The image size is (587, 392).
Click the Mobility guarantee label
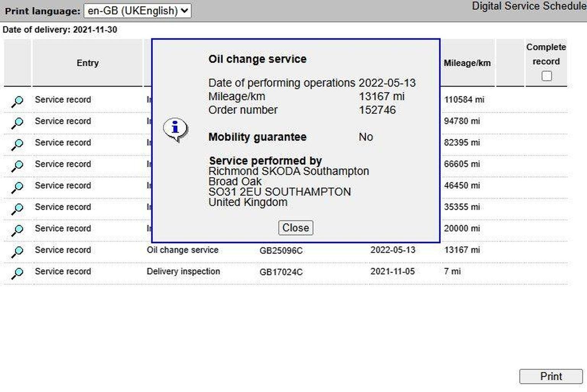(x=257, y=137)
